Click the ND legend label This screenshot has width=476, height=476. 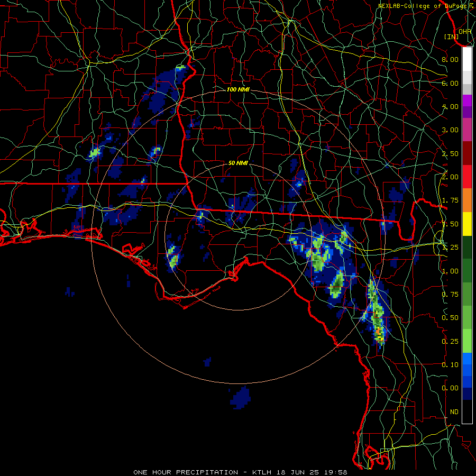coord(454,412)
